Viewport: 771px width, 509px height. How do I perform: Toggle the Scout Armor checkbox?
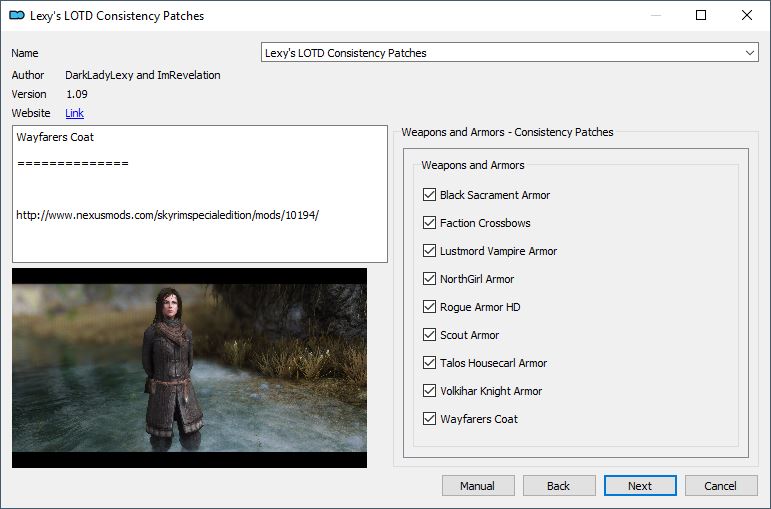point(429,335)
